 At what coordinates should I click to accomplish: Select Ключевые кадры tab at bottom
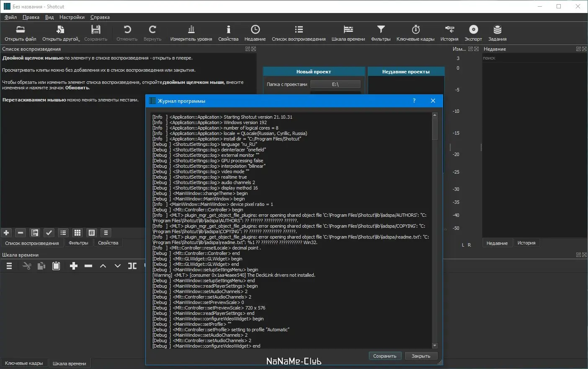point(24,363)
